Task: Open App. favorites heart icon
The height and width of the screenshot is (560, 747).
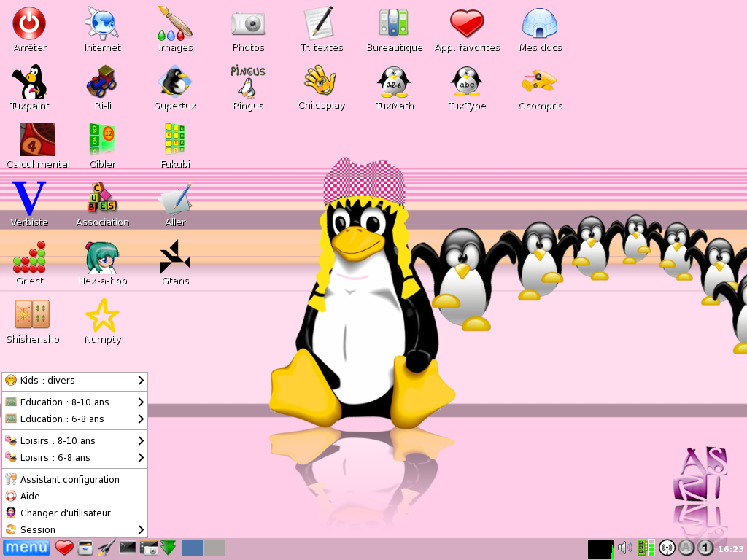Action: point(467,23)
